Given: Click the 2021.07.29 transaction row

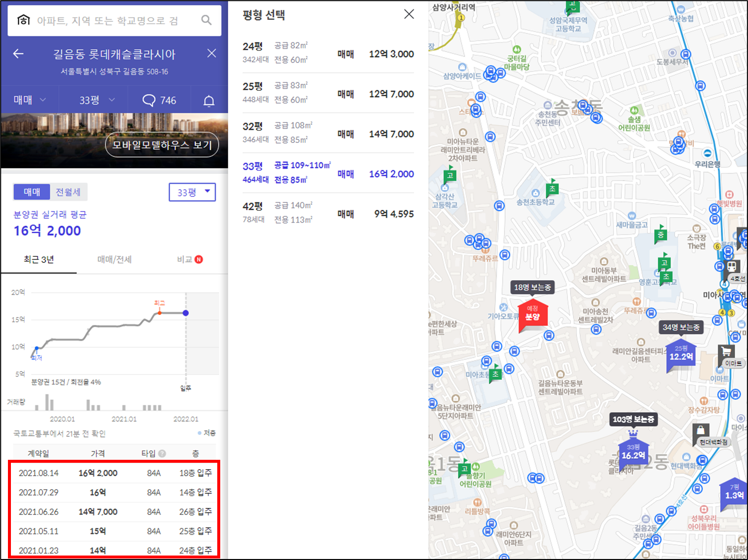Looking at the screenshot, I should pos(115,492).
